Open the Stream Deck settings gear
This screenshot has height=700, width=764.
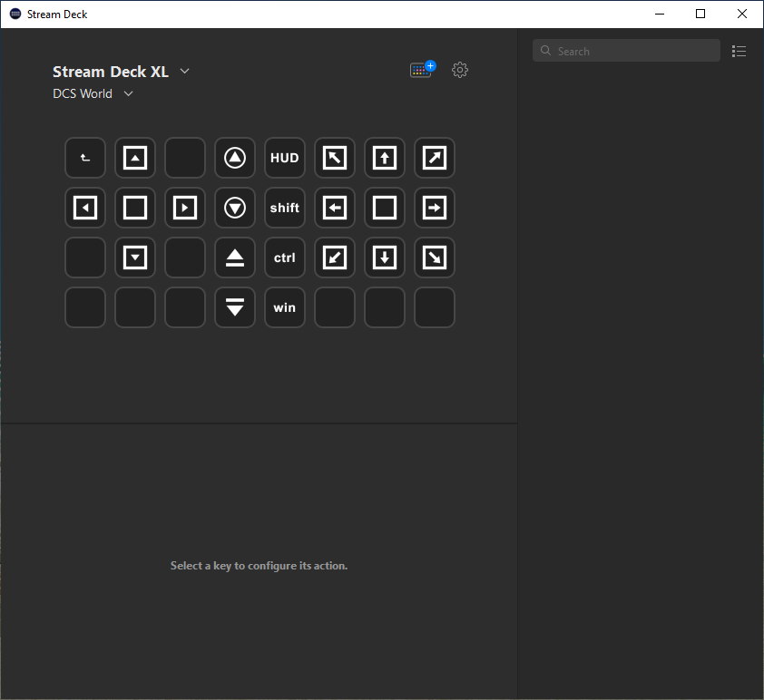pos(460,70)
